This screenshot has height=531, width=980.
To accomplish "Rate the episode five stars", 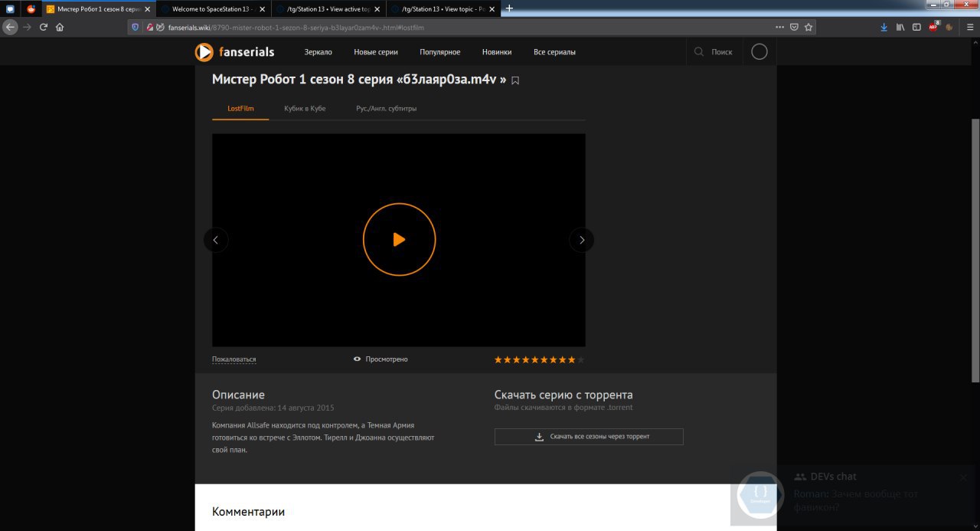I will (x=535, y=359).
